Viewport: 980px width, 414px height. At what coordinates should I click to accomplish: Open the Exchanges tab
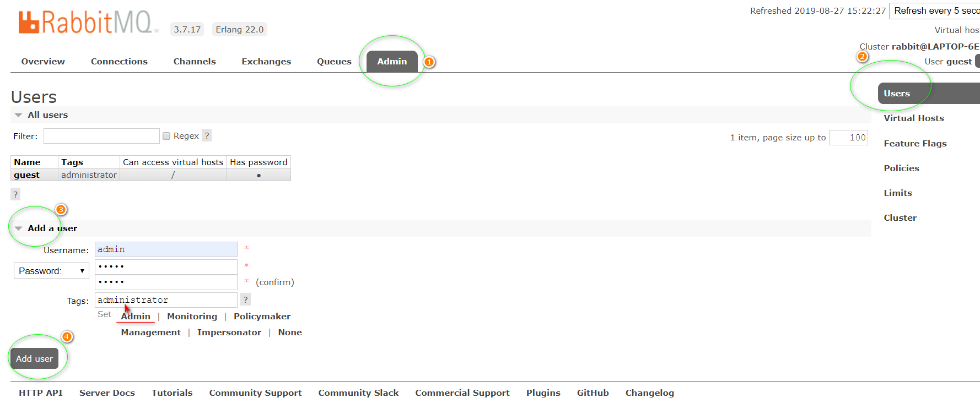click(x=266, y=62)
